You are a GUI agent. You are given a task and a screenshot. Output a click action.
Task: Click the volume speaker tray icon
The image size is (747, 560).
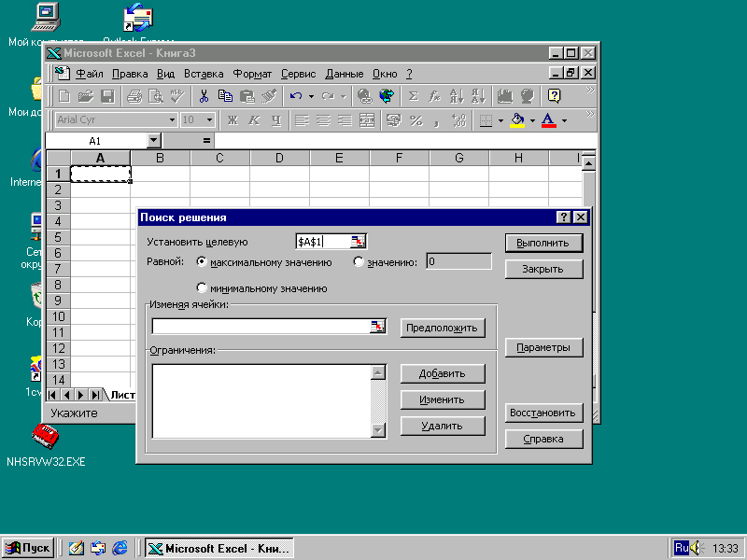(x=697, y=549)
